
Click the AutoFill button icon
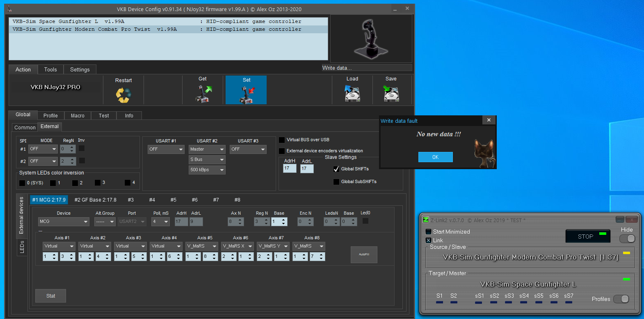coord(364,255)
